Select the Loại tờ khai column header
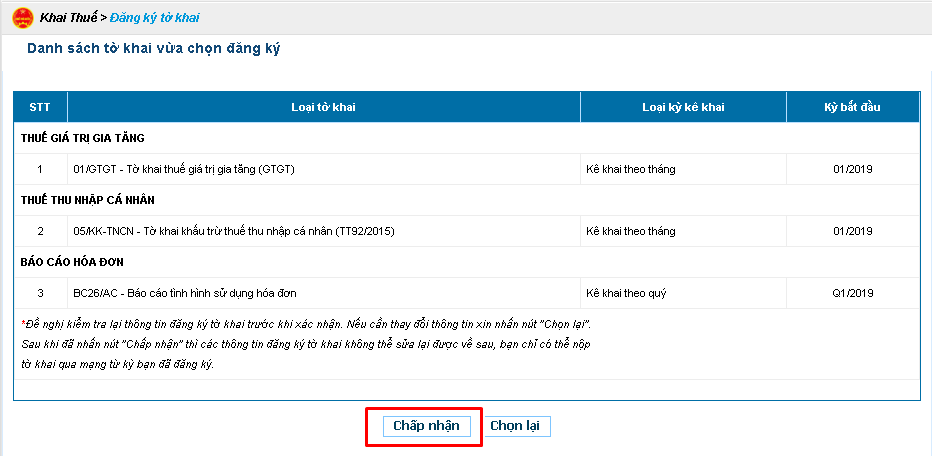The image size is (932, 456). pos(324,107)
